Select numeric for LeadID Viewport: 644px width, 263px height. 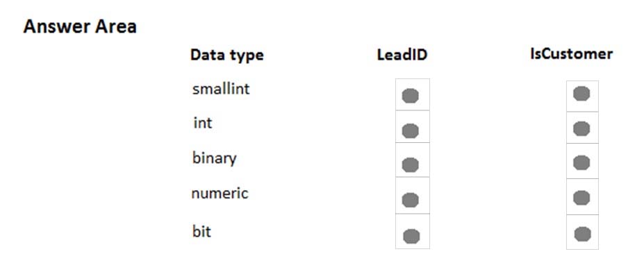tap(411, 201)
